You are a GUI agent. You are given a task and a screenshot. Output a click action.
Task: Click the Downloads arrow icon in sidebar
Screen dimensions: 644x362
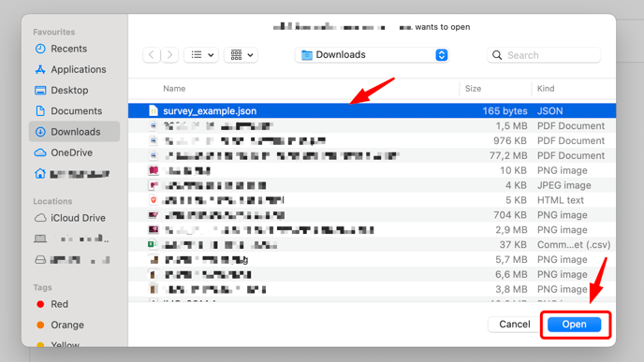click(40, 132)
